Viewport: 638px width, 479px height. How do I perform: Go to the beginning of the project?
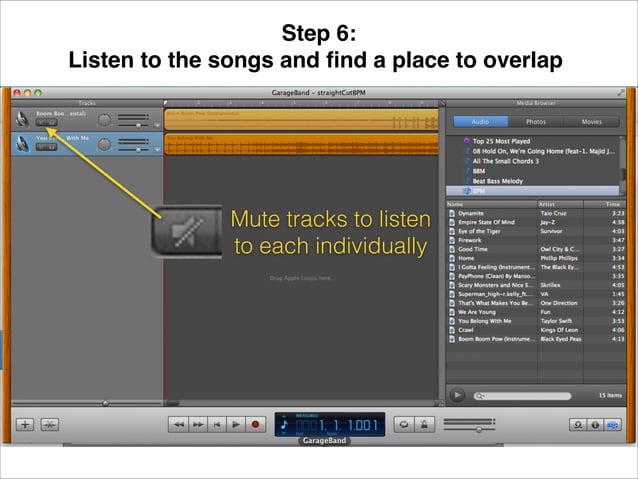[217, 424]
